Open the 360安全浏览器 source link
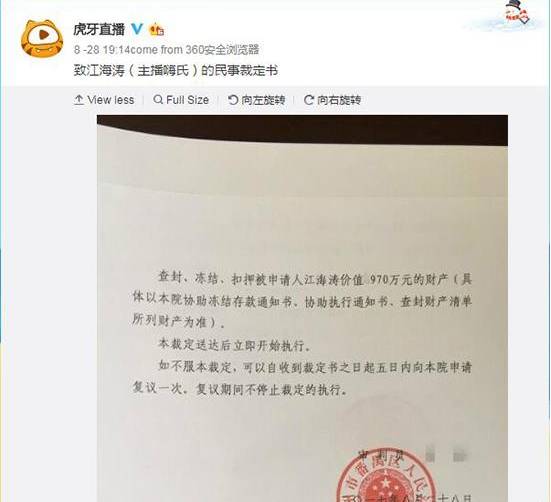Image resolution: width=551 pixels, height=502 pixels. (x=222, y=50)
